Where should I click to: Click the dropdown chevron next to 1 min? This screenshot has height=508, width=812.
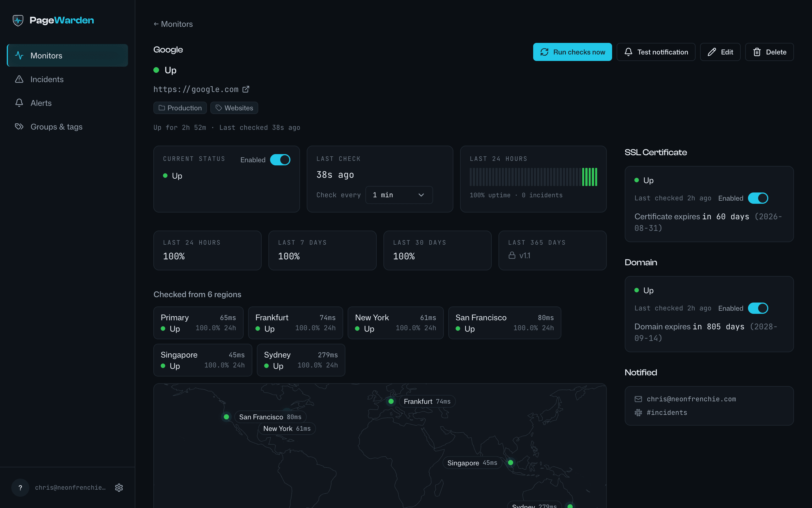point(421,195)
